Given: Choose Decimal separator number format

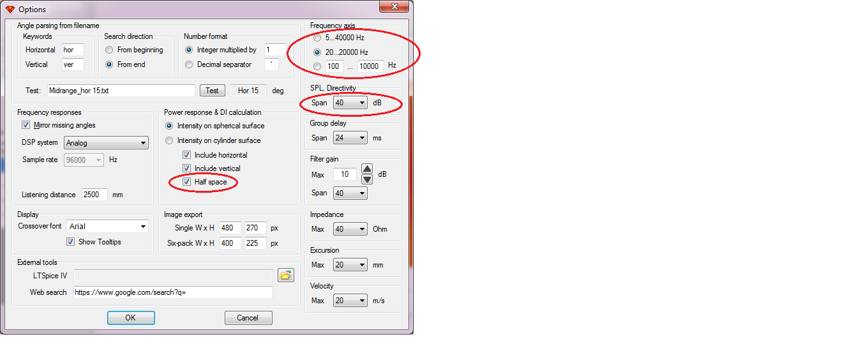Looking at the screenshot, I should pos(189,64).
